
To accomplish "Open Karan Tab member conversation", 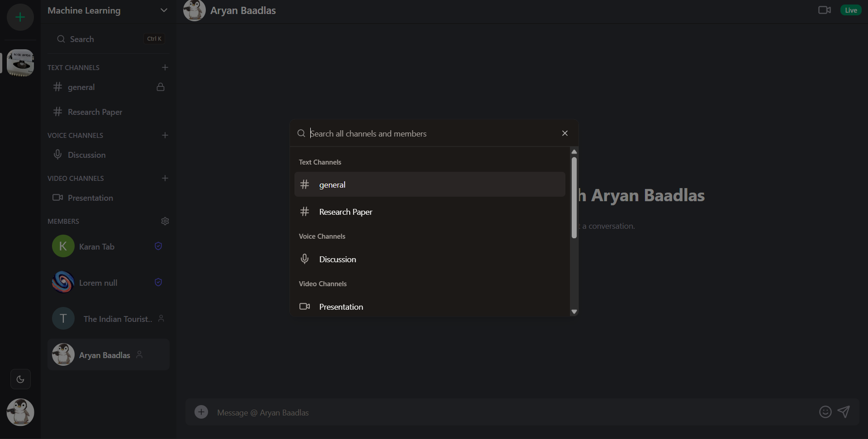I will click(97, 246).
